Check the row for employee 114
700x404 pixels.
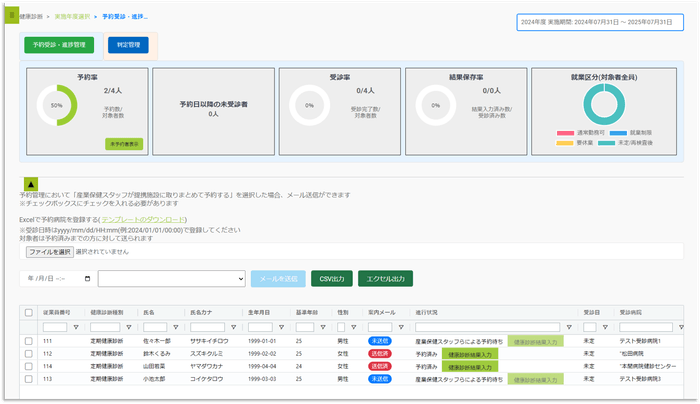(x=28, y=366)
